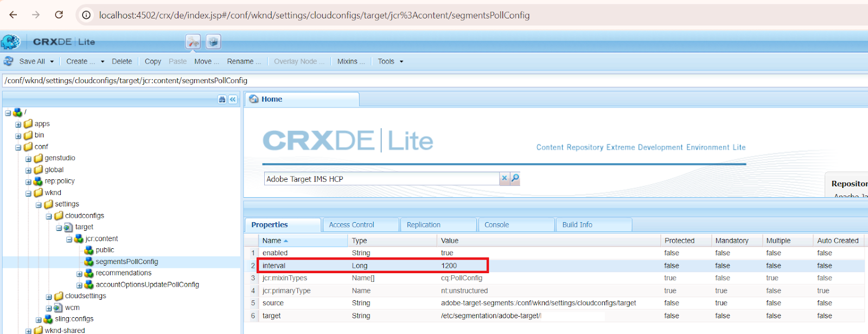Collapse the tree panel with the double arrow

click(x=233, y=99)
